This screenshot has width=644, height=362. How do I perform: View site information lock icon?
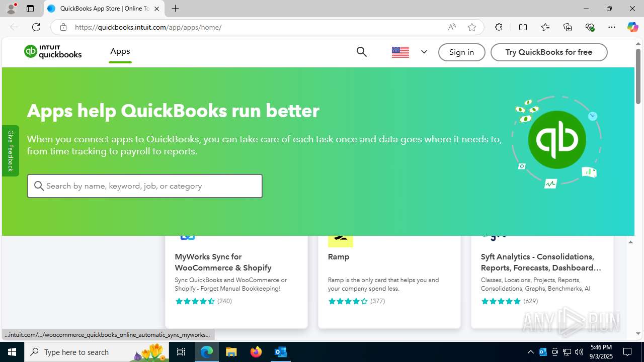click(63, 27)
